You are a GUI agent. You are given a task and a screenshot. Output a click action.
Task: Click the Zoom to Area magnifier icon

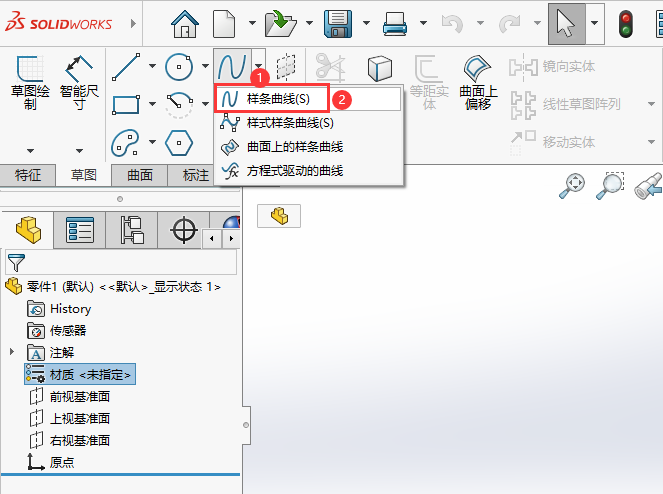[610, 185]
